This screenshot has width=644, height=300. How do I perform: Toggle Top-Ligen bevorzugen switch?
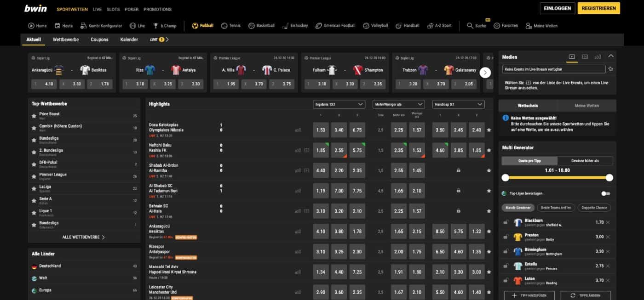click(x=606, y=193)
